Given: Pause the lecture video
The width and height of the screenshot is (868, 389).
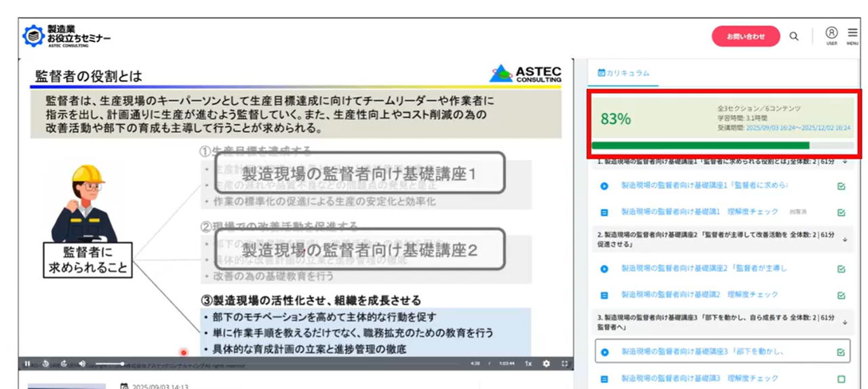Looking at the screenshot, I should 27,364.
